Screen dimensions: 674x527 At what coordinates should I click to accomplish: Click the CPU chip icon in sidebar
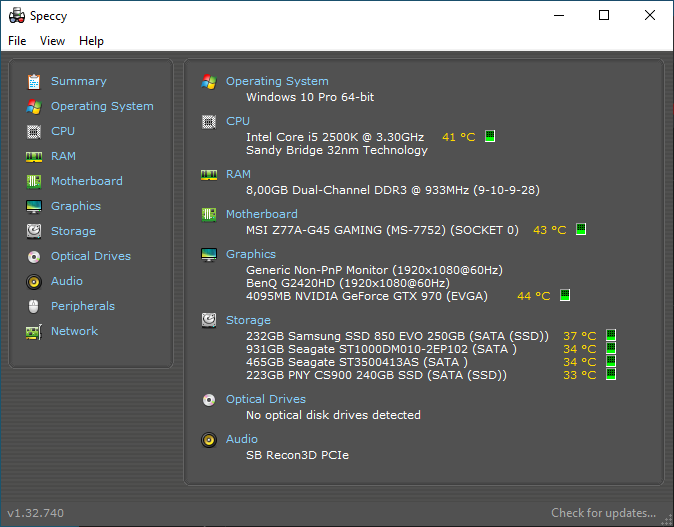click(x=34, y=132)
